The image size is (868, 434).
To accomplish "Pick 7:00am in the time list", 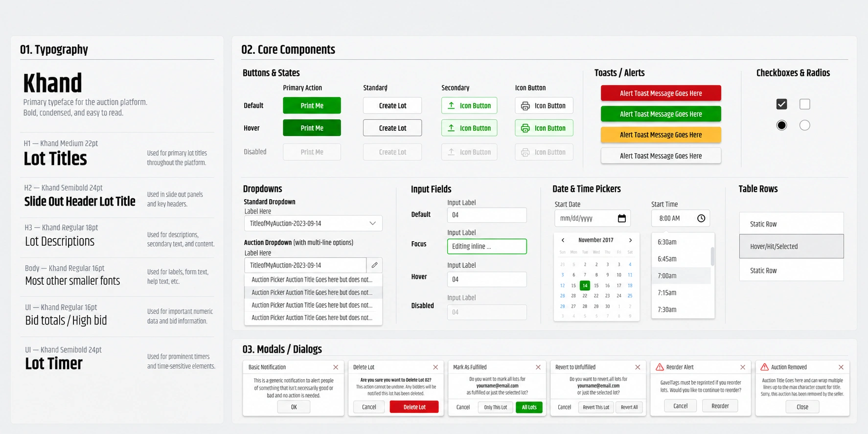I will pyautogui.click(x=681, y=276).
